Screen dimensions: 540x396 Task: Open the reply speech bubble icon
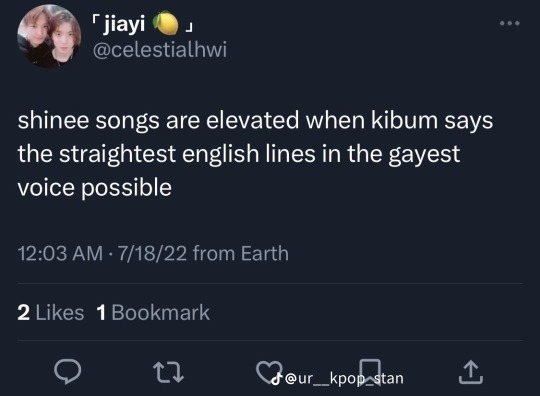pyautogui.click(x=68, y=371)
